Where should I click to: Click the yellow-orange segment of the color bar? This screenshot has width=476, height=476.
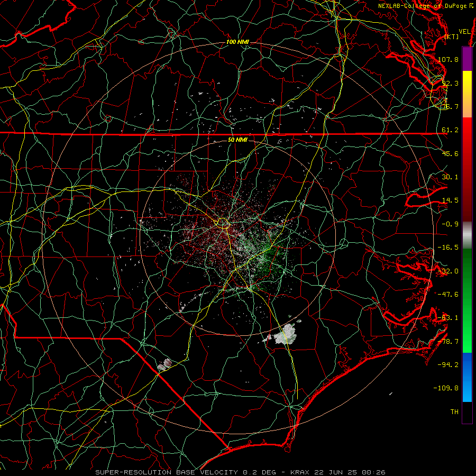click(x=467, y=94)
